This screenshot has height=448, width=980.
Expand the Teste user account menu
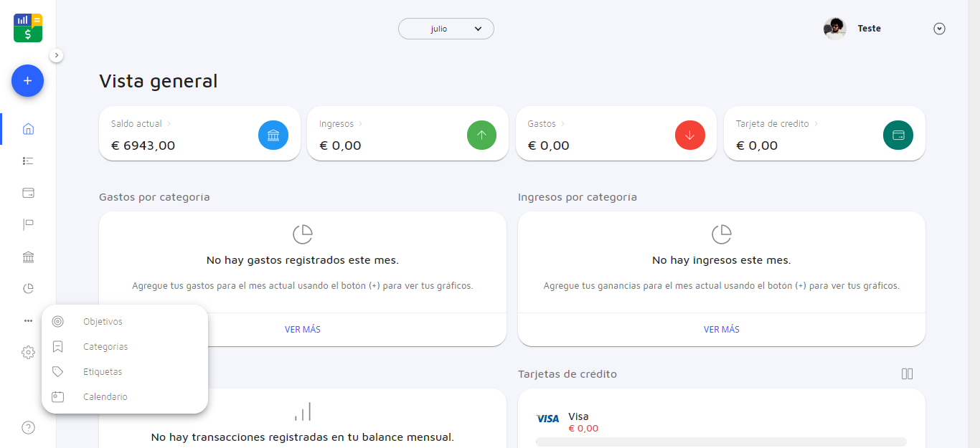click(939, 29)
